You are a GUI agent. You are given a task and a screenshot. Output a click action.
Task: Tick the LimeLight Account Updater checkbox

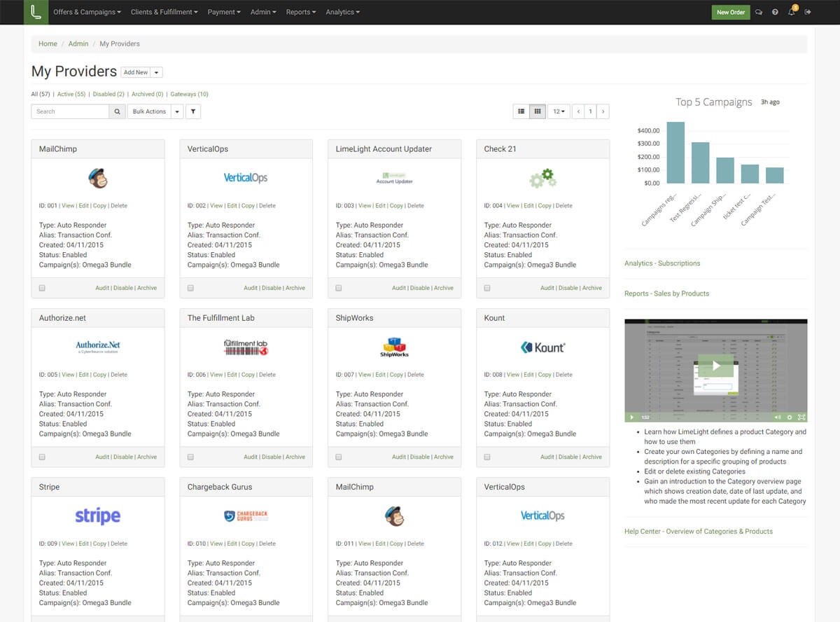click(x=339, y=288)
